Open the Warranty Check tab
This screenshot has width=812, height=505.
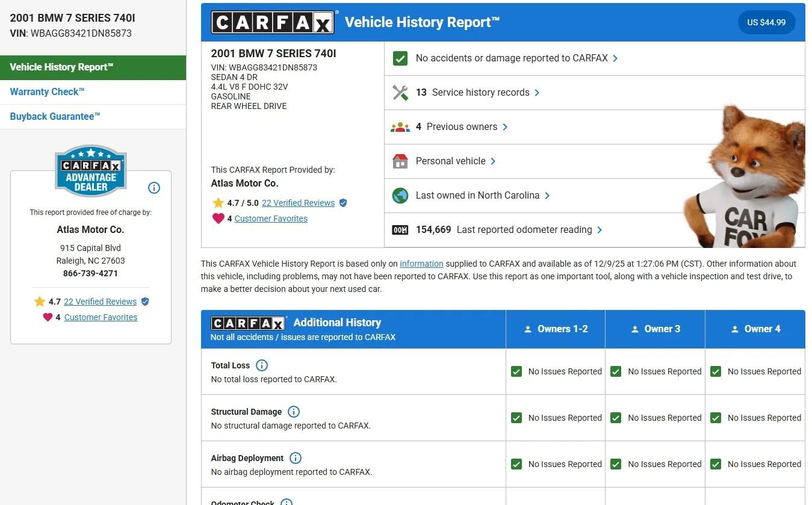(47, 92)
